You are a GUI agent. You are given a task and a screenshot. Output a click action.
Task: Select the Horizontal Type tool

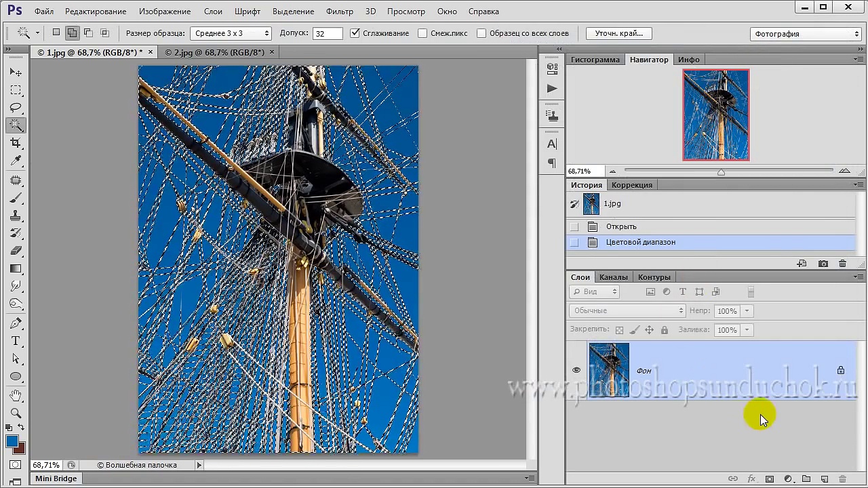(x=16, y=341)
